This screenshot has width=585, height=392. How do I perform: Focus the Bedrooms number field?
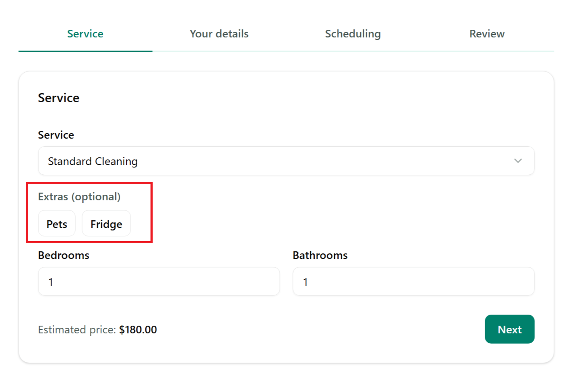coord(159,281)
